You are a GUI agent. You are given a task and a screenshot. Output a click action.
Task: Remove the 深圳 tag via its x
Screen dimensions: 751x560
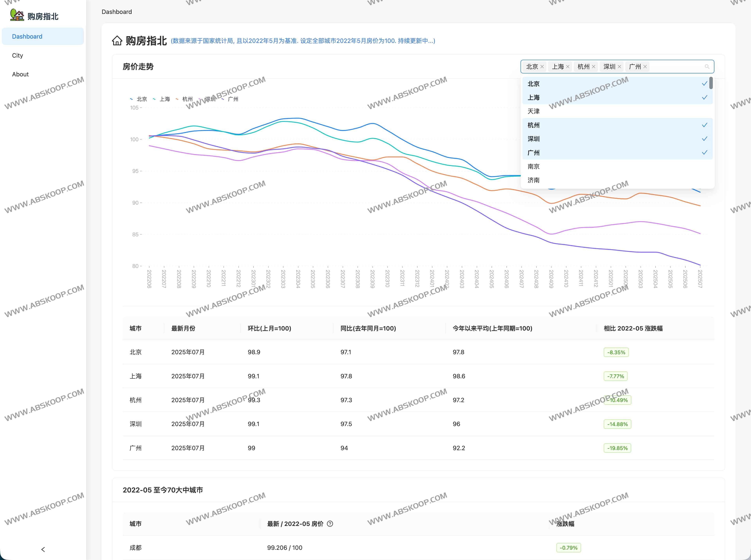click(619, 67)
